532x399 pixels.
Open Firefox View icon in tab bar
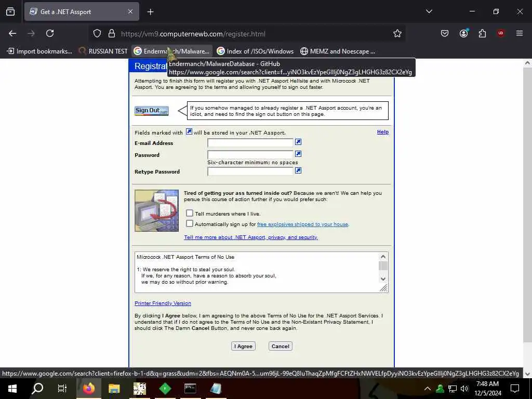tap(10, 11)
